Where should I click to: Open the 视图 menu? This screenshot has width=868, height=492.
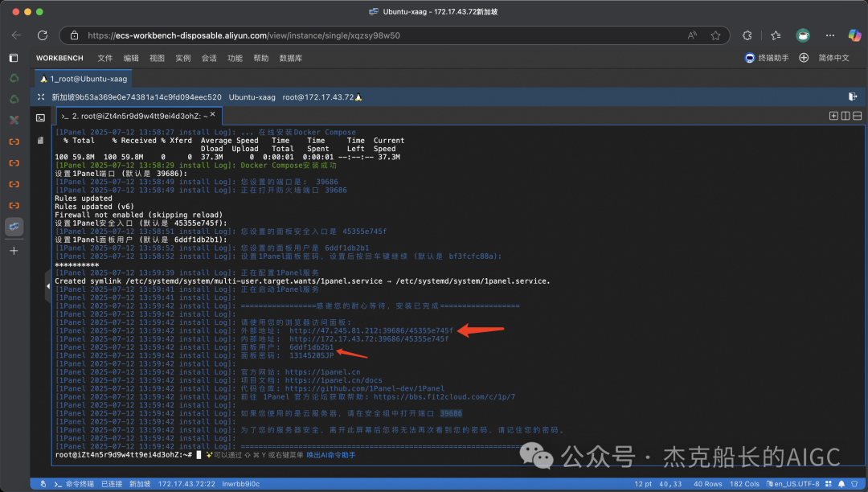point(158,58)
